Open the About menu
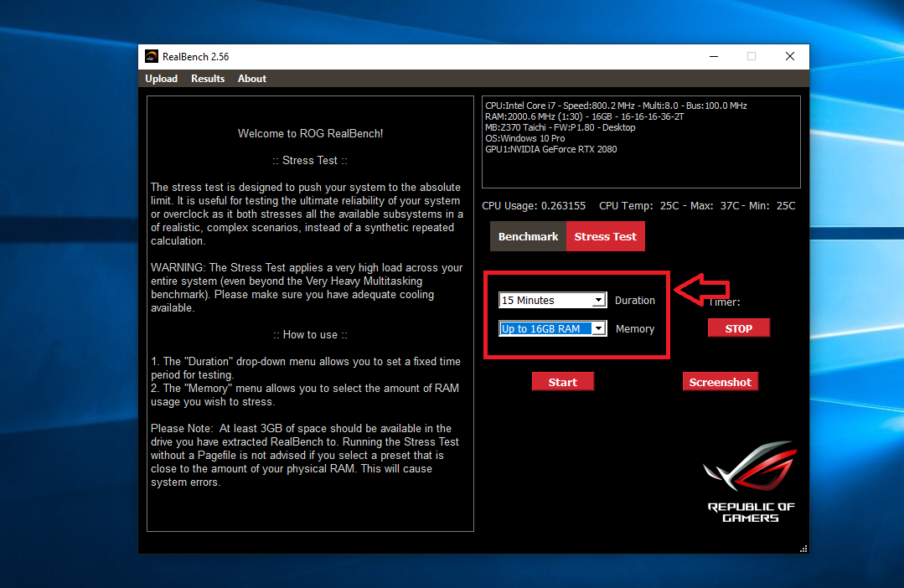Image resolution: width=904 pixels, height=588 pixels. point(252,79)
